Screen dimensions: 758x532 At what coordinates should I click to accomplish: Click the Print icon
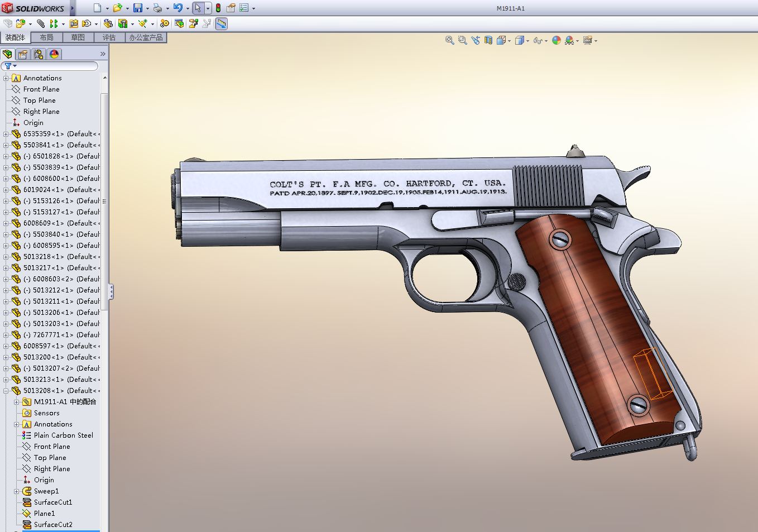[x=157, y=8]
